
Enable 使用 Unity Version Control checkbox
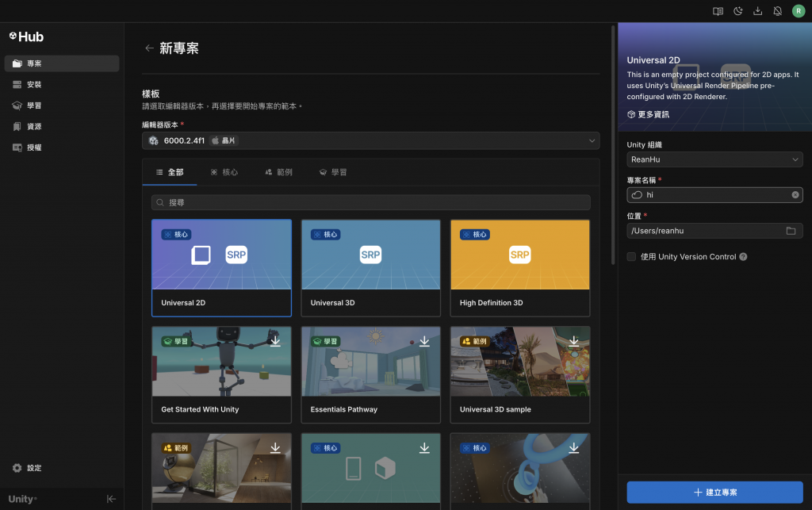pyautogui.click(x=631, y=257)
